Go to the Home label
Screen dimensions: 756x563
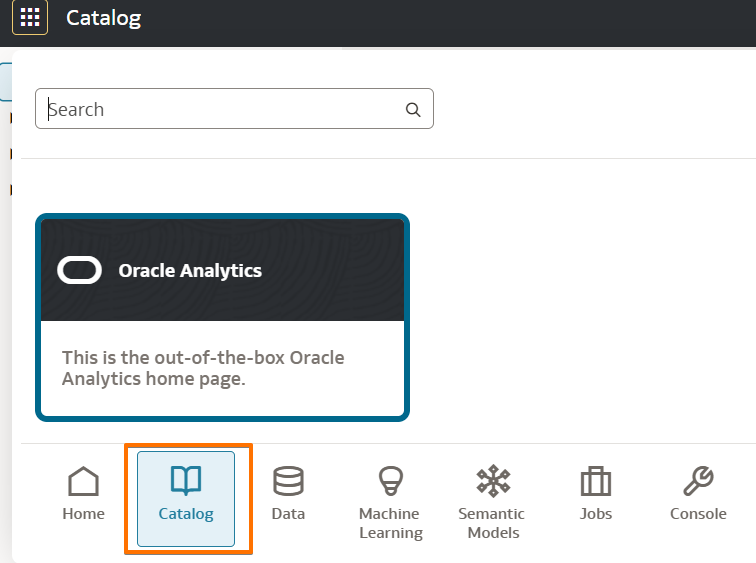point(83,514)
